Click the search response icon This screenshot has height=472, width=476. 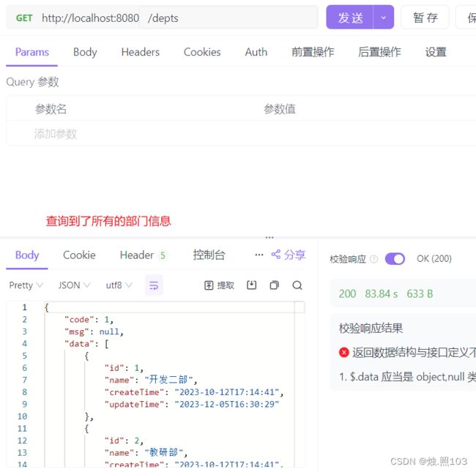297,285
